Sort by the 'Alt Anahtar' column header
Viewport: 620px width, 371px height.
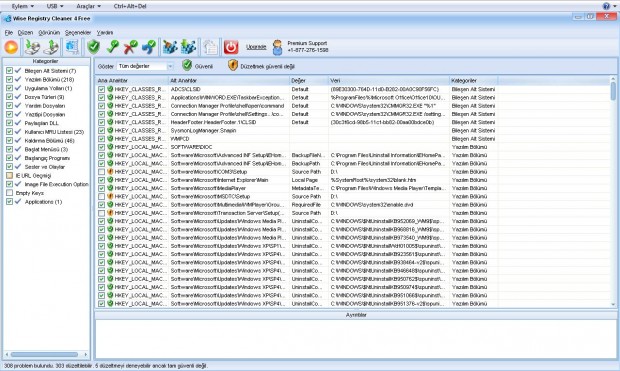pyautogui.click(x=229, y=80)
